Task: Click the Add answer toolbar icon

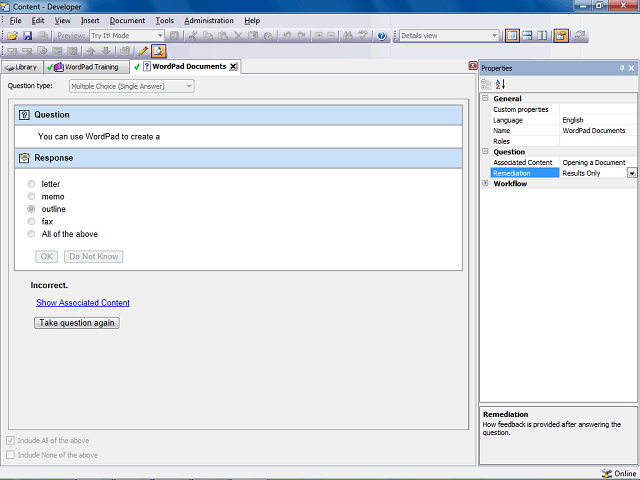Action: [12, 51]
